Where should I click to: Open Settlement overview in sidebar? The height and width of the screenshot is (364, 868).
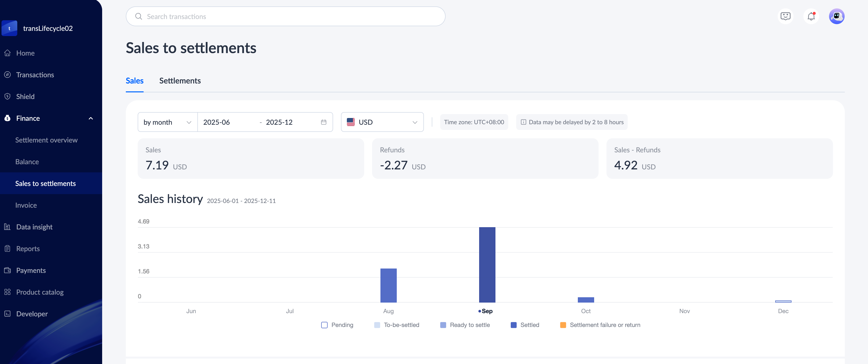coord(46,140)
